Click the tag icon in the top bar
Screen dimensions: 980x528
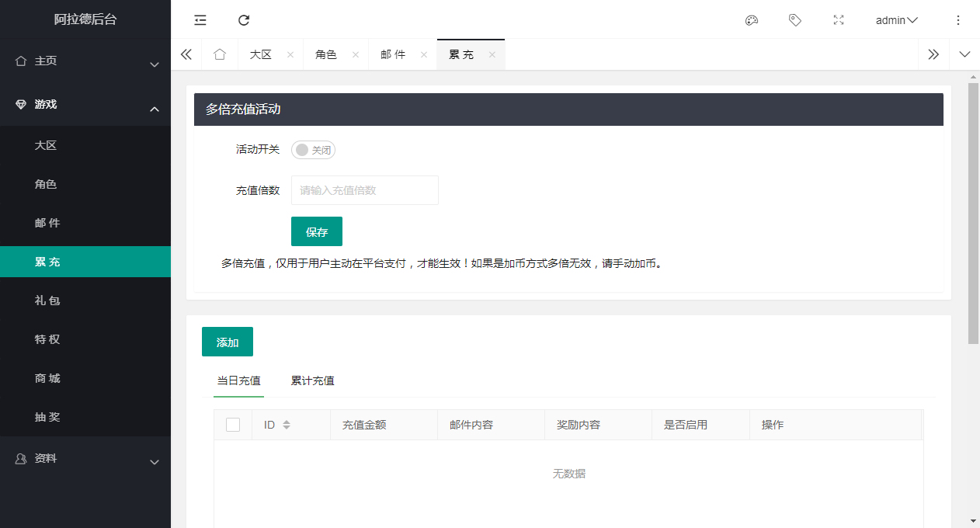[x=794, y=20]
